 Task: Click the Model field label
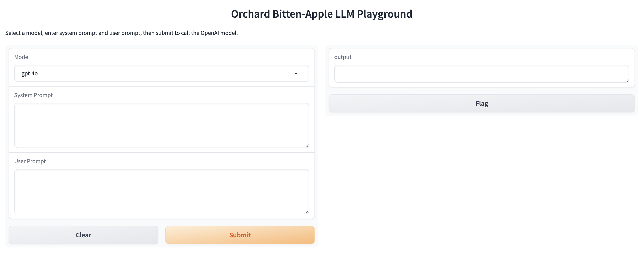(22, 57)
